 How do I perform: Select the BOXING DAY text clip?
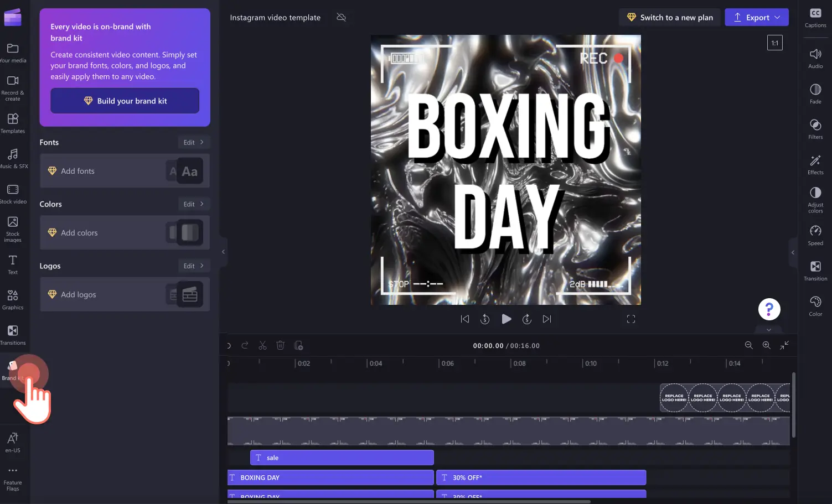(330, 477)
